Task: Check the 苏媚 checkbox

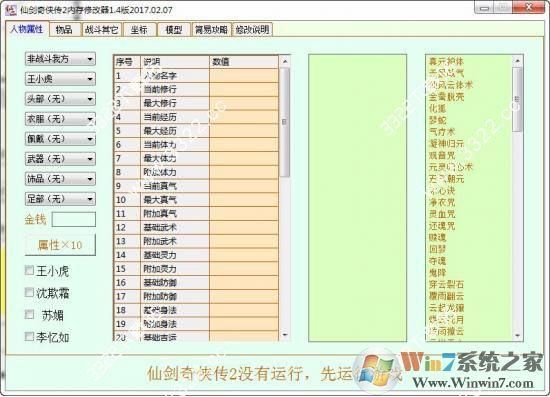Action: [29, 314]
